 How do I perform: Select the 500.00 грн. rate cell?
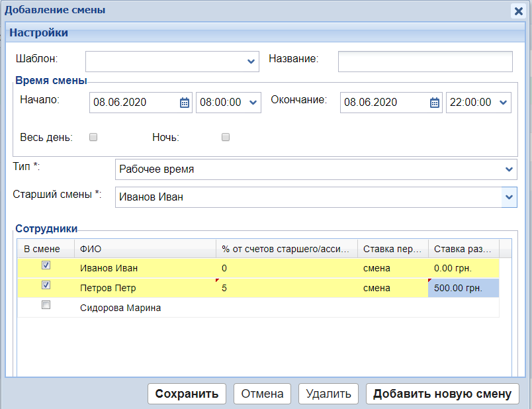(463, 289)
